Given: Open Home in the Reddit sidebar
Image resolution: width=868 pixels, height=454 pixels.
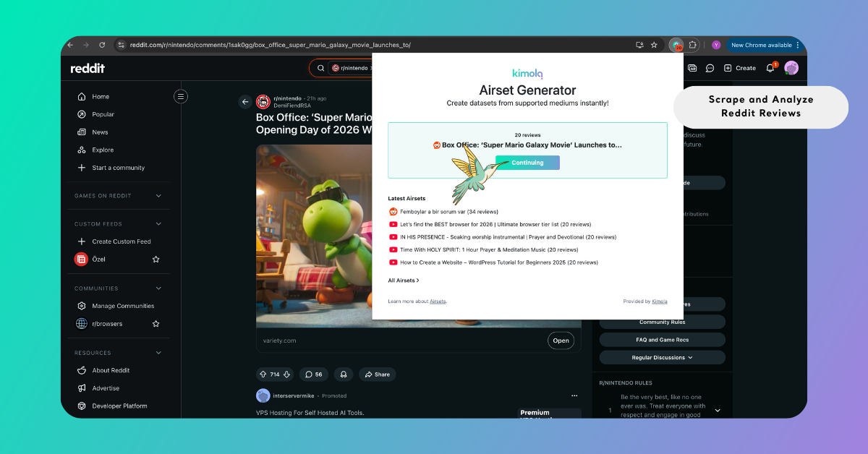Looking at the screenshot, I should (x=101, y=96).
